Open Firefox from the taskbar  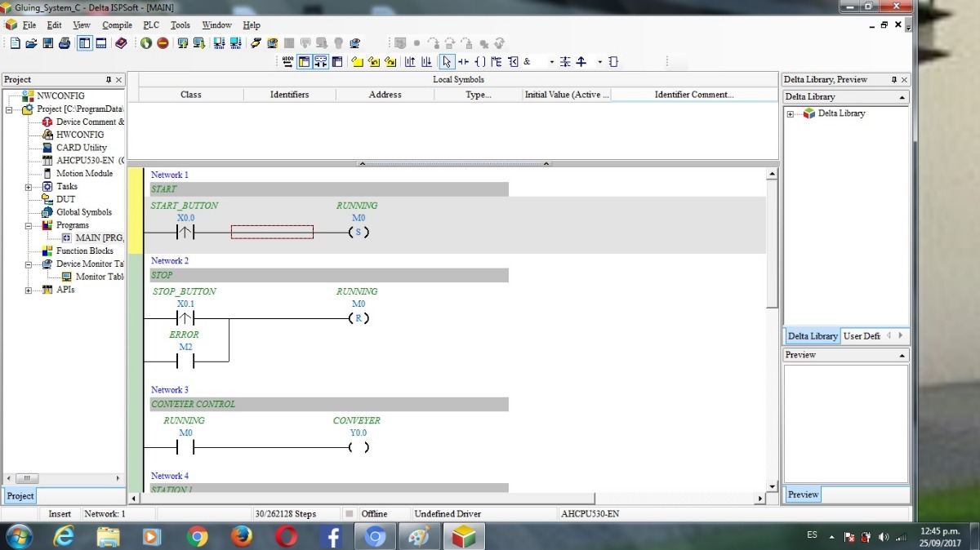(x=241, y=537)
